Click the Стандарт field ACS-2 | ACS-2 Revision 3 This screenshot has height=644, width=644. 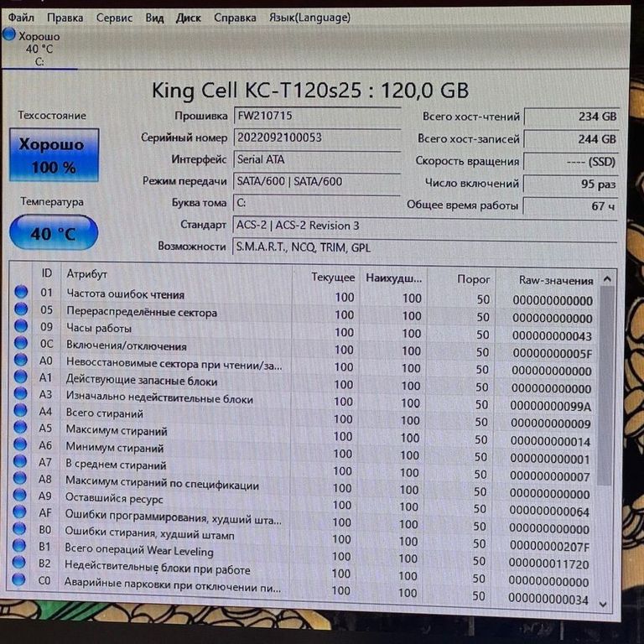point(425,226)
